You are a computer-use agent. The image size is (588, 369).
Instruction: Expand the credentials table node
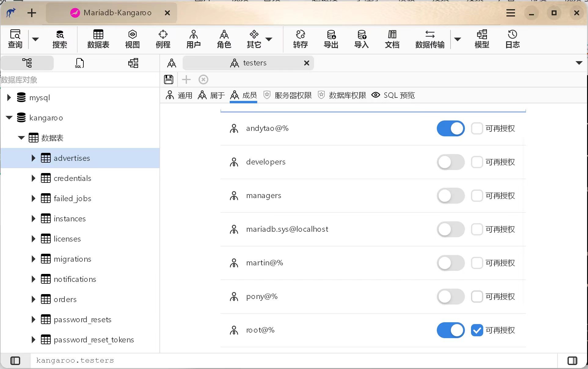(x=33, y=178)
